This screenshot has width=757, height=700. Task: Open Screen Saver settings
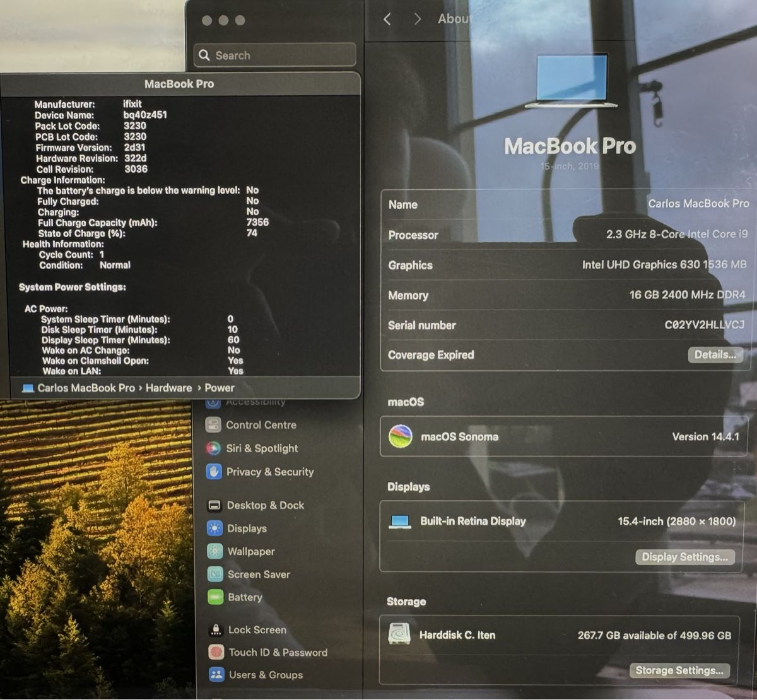tap(249, 575)
